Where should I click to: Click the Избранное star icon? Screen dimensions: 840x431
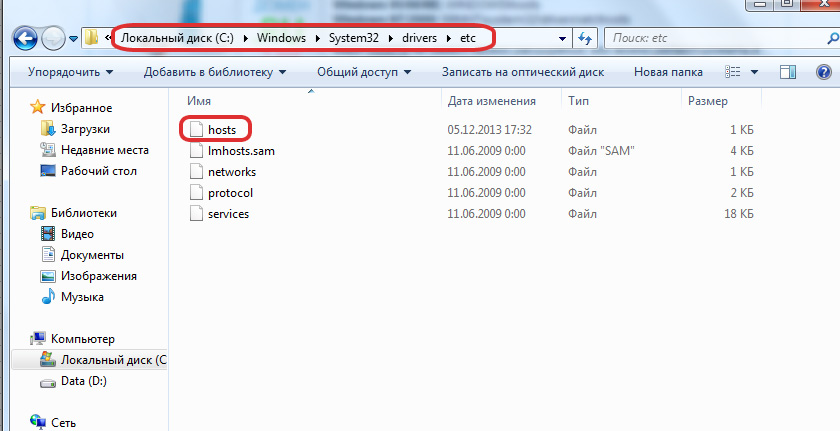tap(38, 107)
